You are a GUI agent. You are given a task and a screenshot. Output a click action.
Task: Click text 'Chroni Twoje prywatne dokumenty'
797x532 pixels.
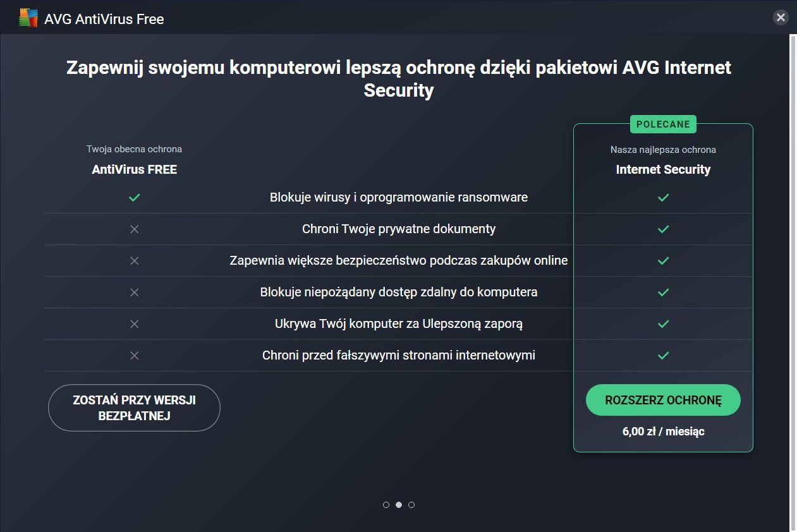[399, 229]
